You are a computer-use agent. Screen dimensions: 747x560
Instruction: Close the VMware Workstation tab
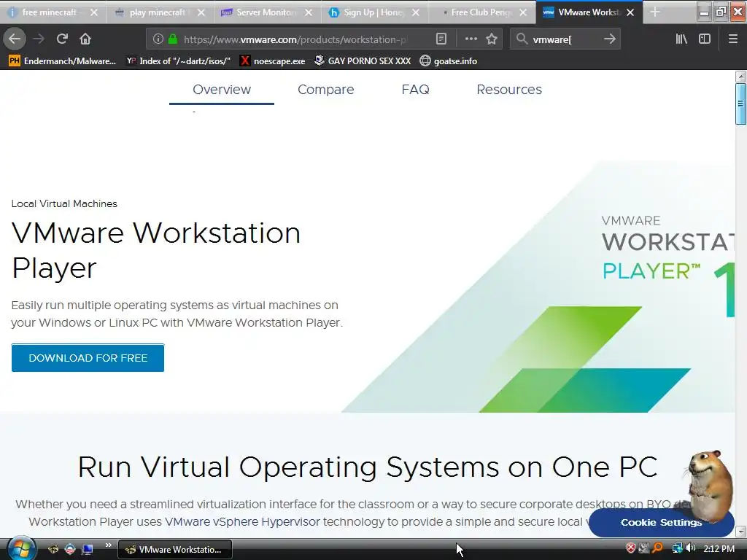coord(630,12)
